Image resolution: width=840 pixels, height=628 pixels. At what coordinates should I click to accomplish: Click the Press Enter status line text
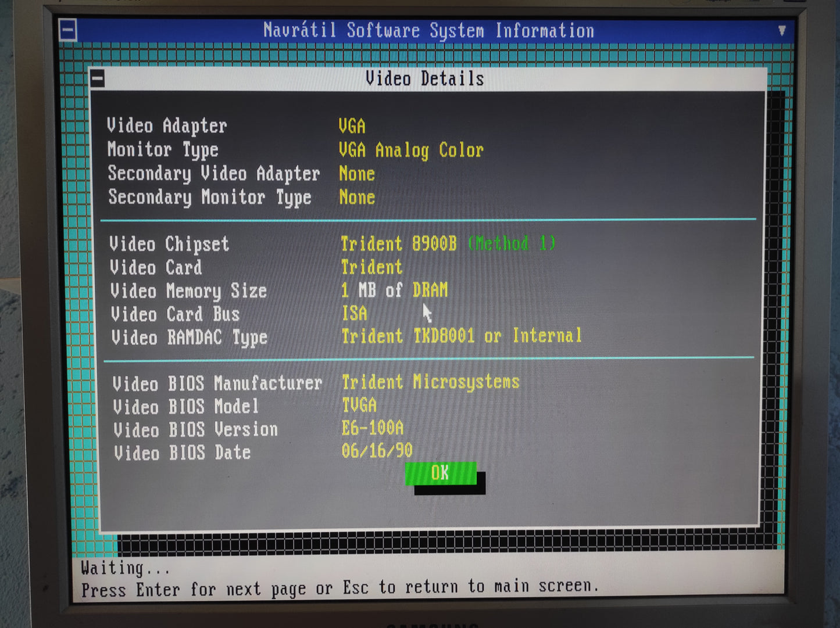tap(339, 588)
